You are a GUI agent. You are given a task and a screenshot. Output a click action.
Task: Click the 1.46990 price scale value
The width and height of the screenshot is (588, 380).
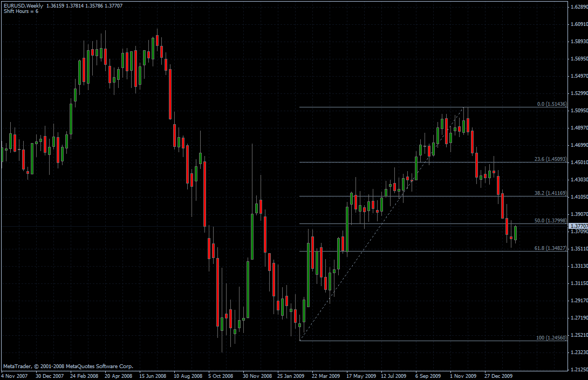point(579,145)
